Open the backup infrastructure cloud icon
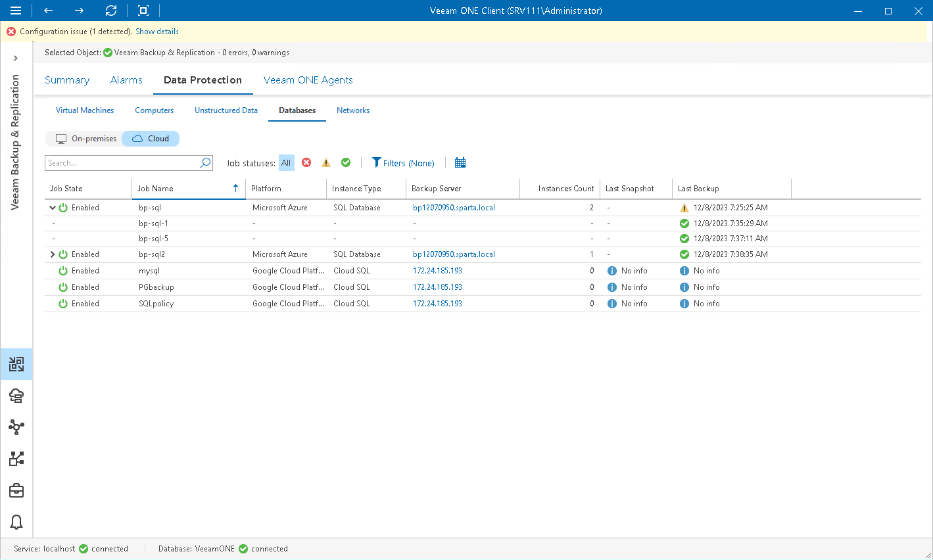The image size is (933, 560). point(16,396)
